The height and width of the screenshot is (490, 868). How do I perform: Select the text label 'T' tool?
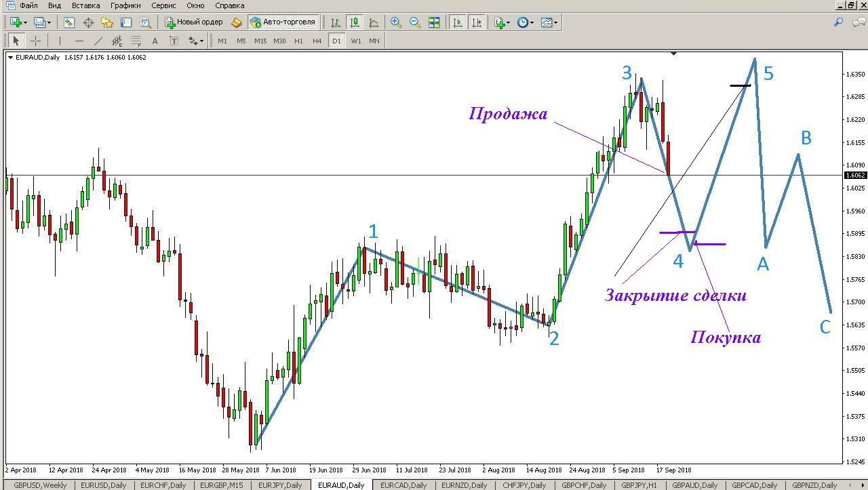coord(174,41)
